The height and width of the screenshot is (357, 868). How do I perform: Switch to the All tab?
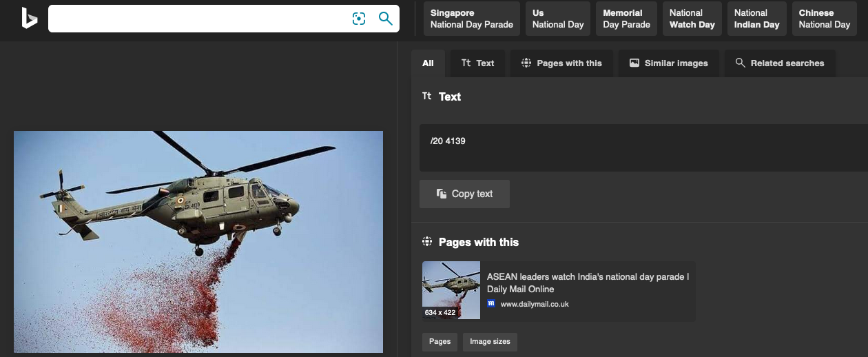[x=428, y=63]
